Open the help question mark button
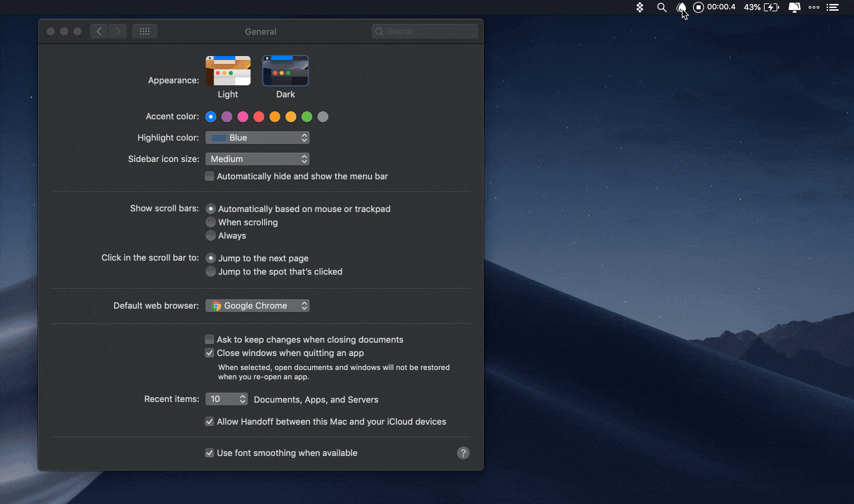Screen dimensions: 854x504 pos(463,453)
